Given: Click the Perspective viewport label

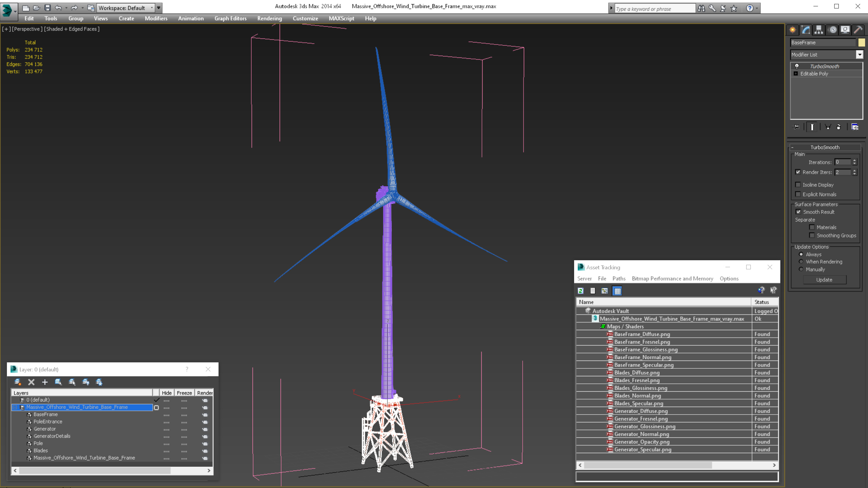Looking at the screenshot, I should click(27, 29).
